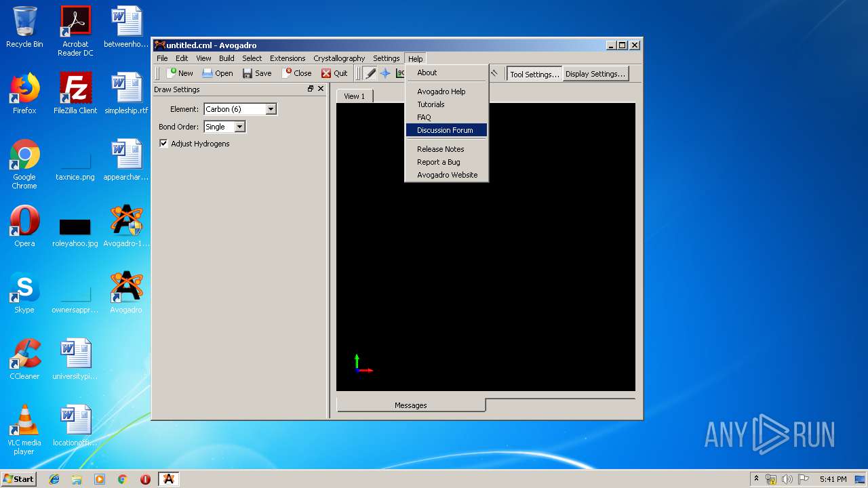Open the Display Settings panel
The height and width of the screenshot is (488, 868).
[595, 74]
